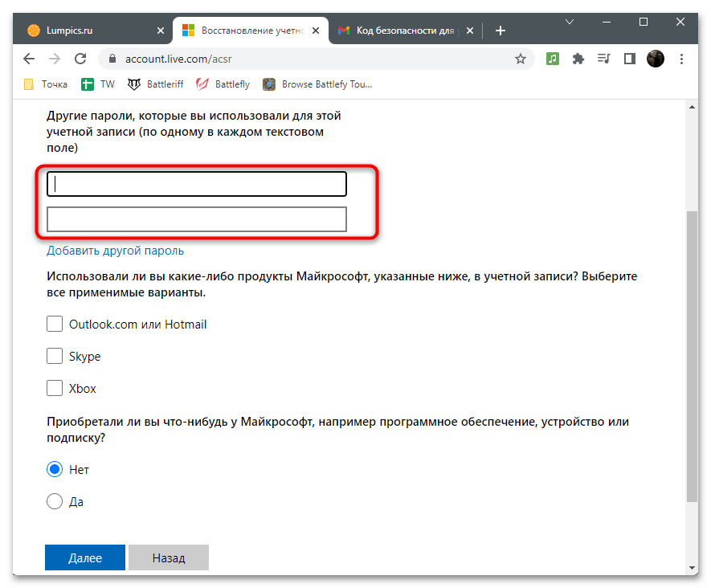Open the green music note extension
The height and width of the screenshot is (588, 711).
pyautogui.click(x=552, y=59)
